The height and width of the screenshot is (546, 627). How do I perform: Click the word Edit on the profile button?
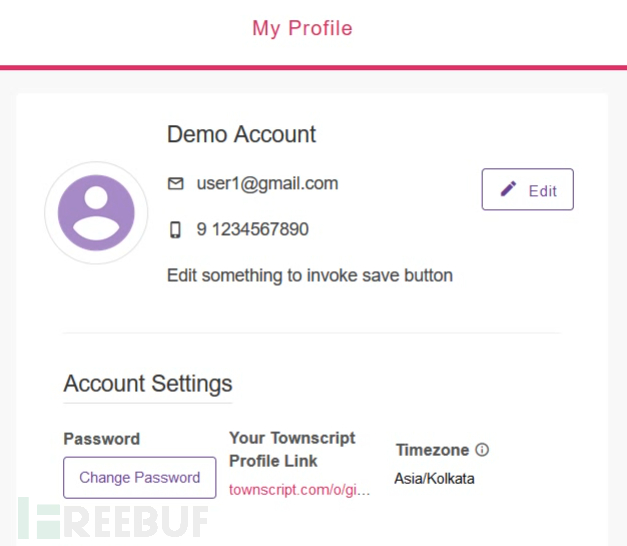(x=542, y=191)
